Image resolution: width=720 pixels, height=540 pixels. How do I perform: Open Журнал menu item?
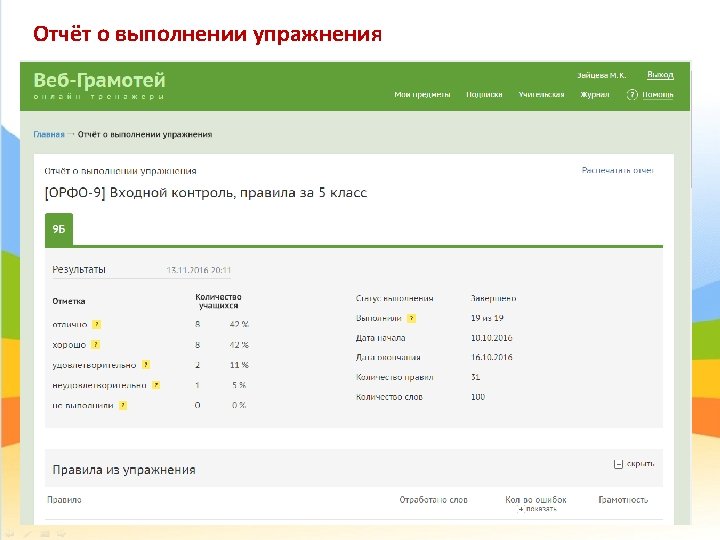595,95
